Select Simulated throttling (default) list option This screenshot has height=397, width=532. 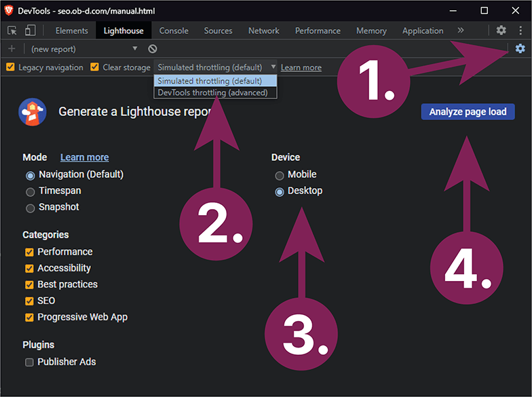(x=216, y=81)
